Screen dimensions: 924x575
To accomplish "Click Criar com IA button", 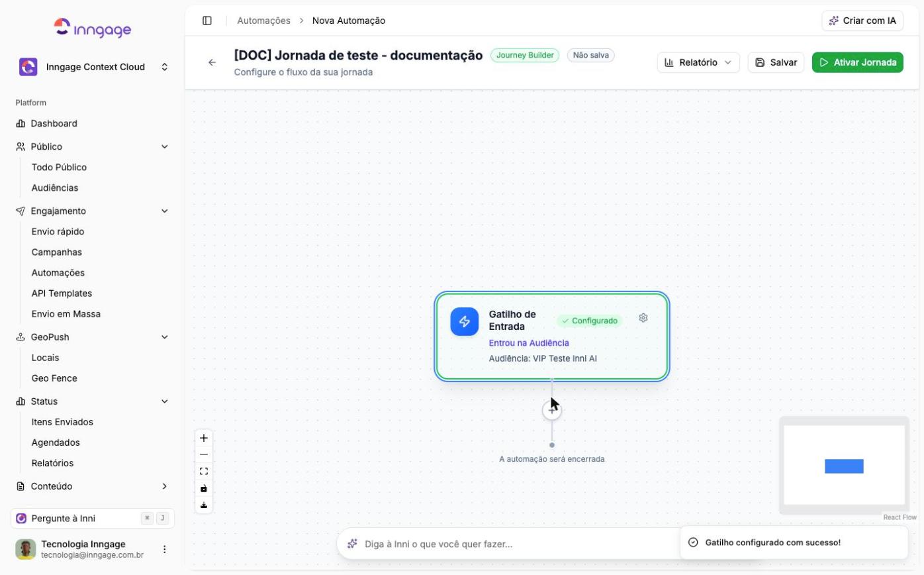I will [862, 21].
